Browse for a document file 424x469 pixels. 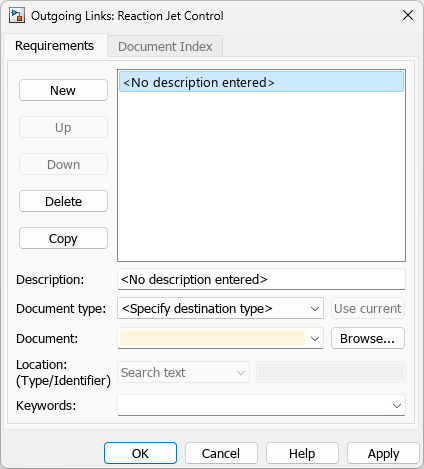[x=368, y=338]
